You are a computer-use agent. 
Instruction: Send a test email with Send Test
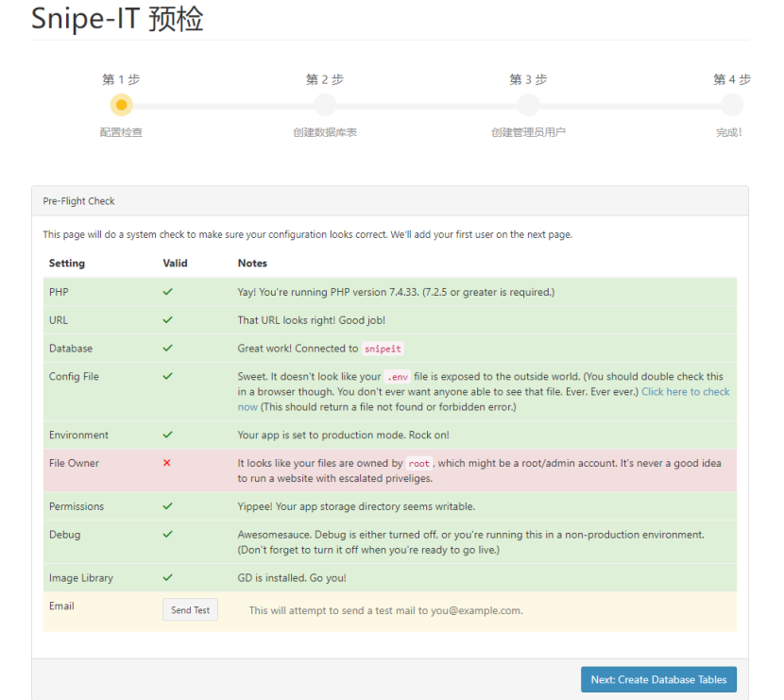[x=190, y=610]
